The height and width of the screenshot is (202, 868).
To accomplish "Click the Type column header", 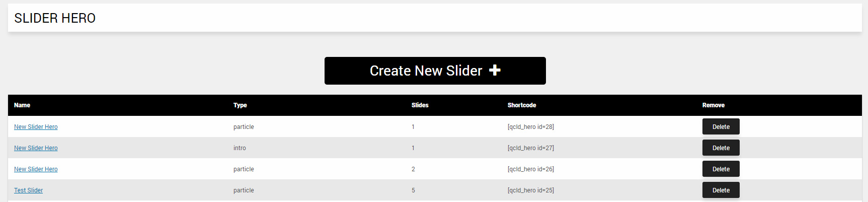I will [x=240, y=105].
